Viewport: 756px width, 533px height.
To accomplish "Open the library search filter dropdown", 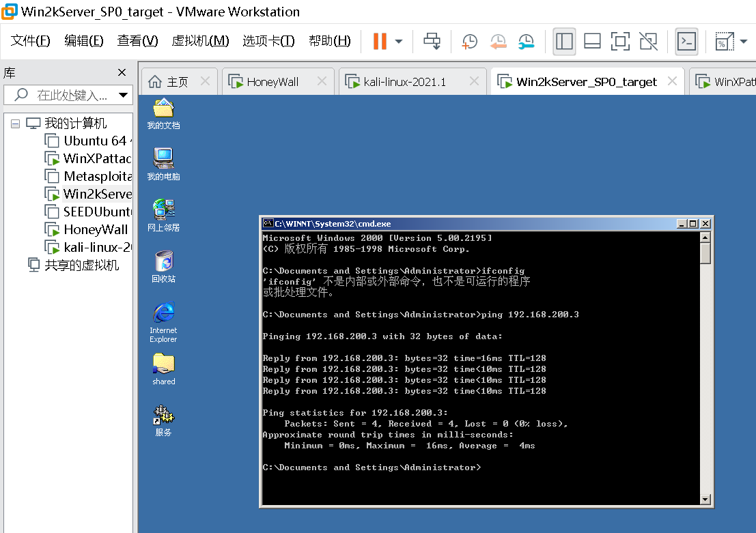I will click(x=124, y=95).
